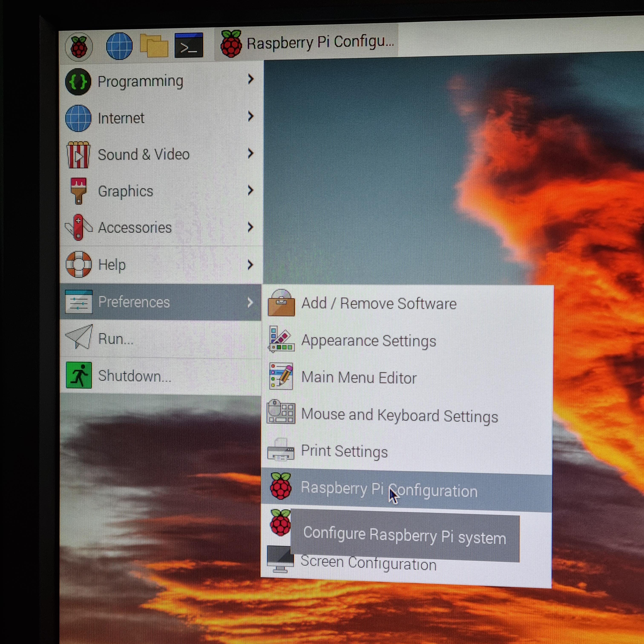Click the Main Menu Editor pencil icon
The image size is (644, 644).
pos(281,376)
